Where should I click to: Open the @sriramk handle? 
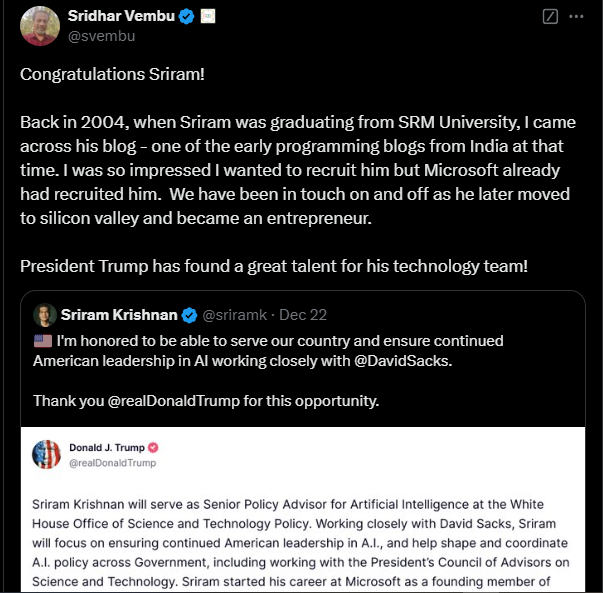pyautogui.click(x=234, y=315)
